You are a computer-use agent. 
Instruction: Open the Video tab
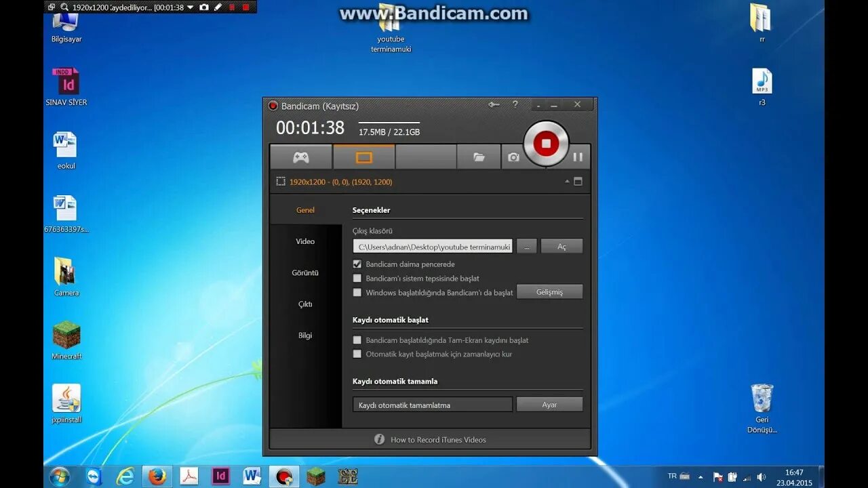(305, 241)
